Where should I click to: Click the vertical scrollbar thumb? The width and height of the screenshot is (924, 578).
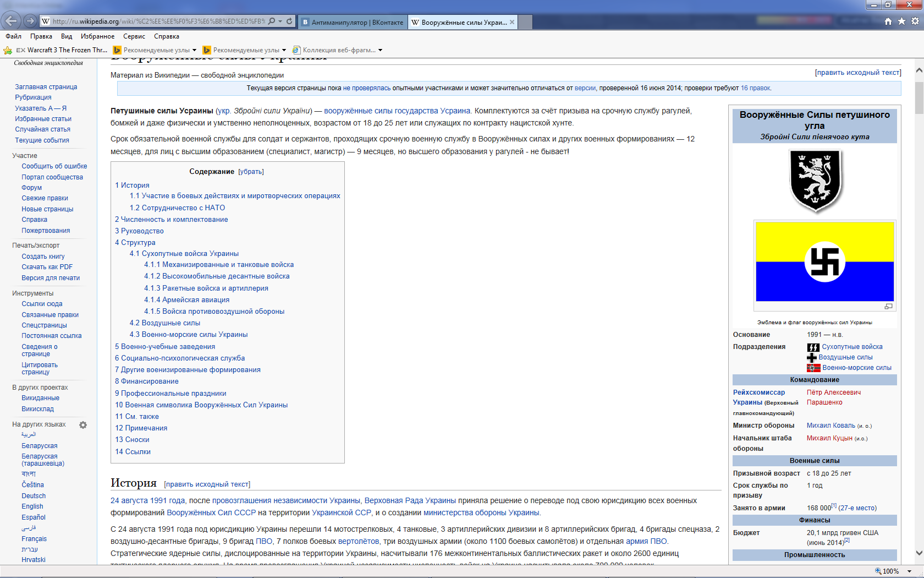[919, 97]
